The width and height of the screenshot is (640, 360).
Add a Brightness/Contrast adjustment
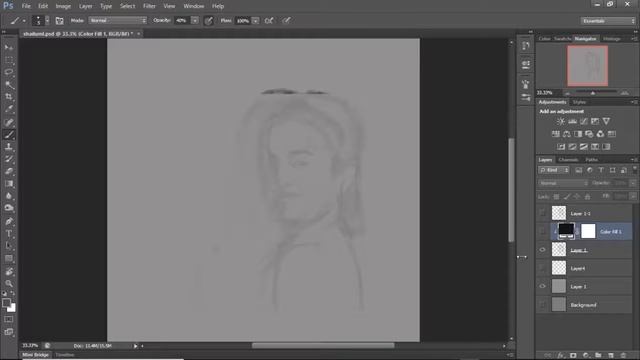(x=561, y=121)
